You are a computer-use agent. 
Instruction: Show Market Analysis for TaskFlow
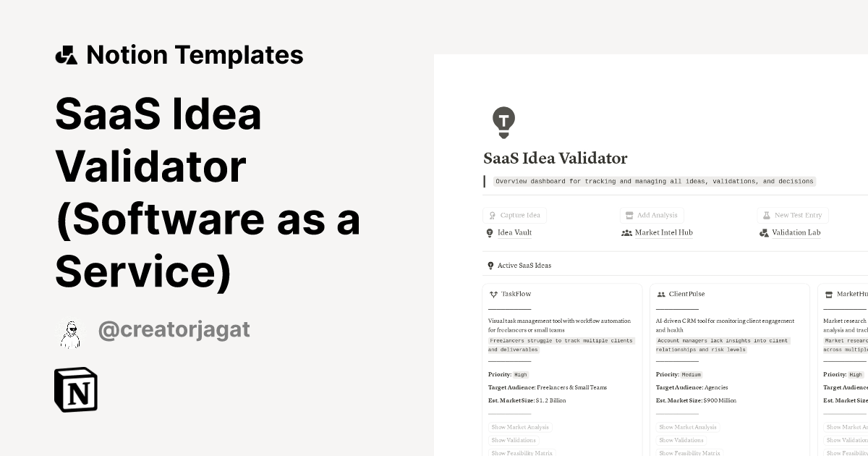click(520, 427)
